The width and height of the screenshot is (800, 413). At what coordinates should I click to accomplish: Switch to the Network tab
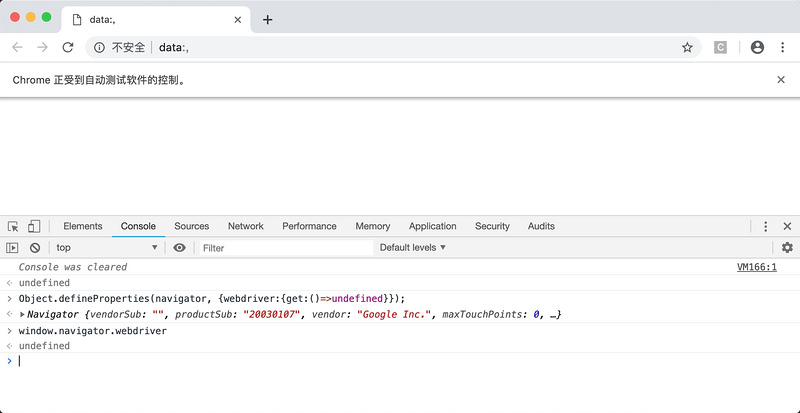246,226
